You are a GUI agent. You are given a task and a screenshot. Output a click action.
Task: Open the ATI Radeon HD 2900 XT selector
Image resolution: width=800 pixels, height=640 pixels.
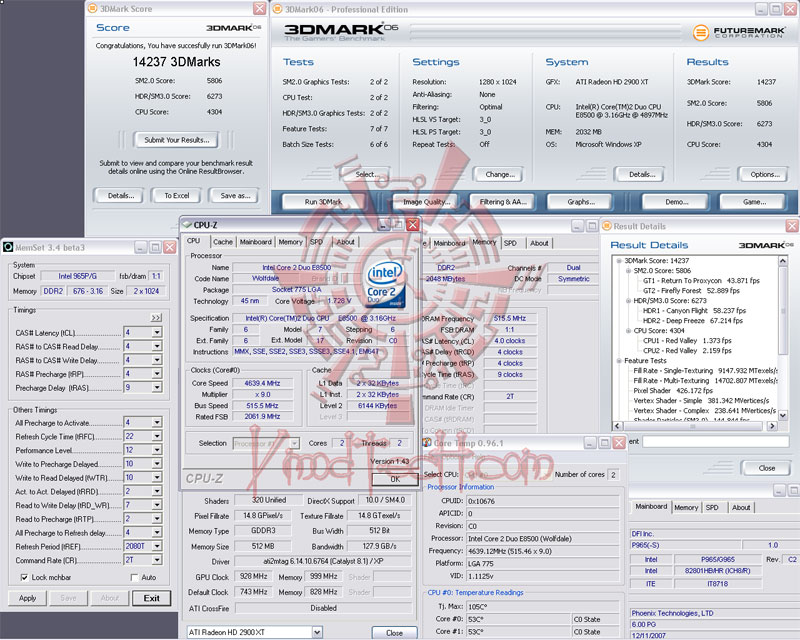(x=255, y=632)
